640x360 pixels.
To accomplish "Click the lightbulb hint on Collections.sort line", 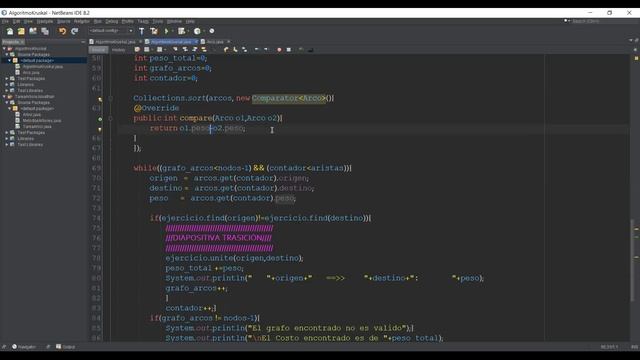I will pos(100,99).
